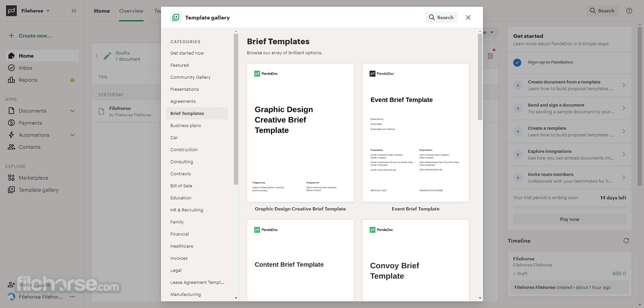Toggle Sign-up to PandaDoc check circle
This screenshot has height=308, width=644.
[x=517, y=62]
